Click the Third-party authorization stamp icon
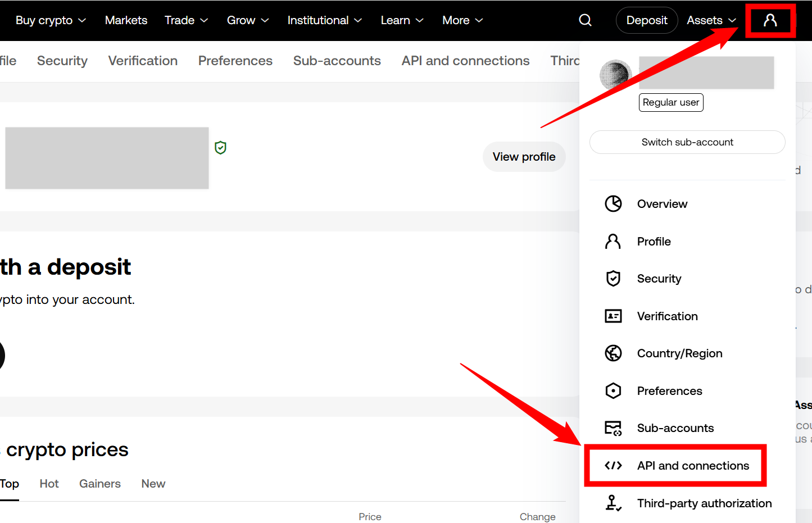 tap(613, 503)
